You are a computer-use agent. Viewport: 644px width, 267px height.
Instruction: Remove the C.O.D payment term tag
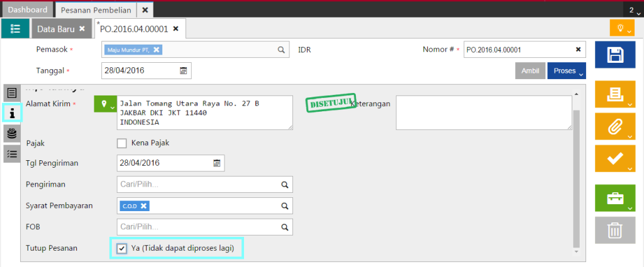(144, 206)
